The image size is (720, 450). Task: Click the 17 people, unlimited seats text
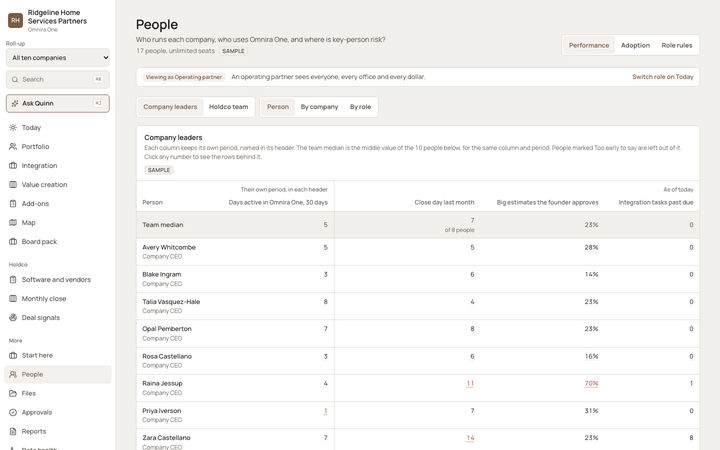(175, 51)
